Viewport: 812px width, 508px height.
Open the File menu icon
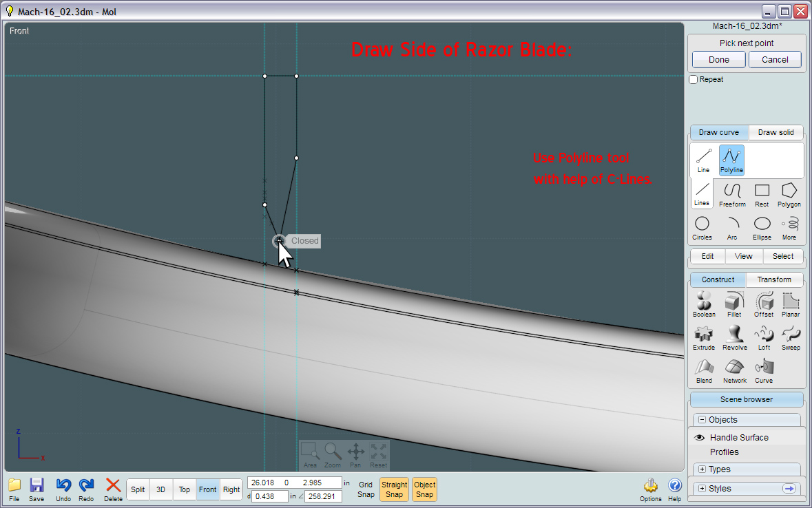coord(14,489)
